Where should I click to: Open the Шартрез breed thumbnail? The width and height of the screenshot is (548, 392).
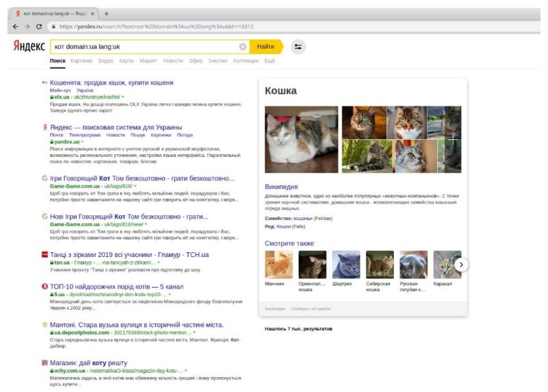[x=346, y=265]
